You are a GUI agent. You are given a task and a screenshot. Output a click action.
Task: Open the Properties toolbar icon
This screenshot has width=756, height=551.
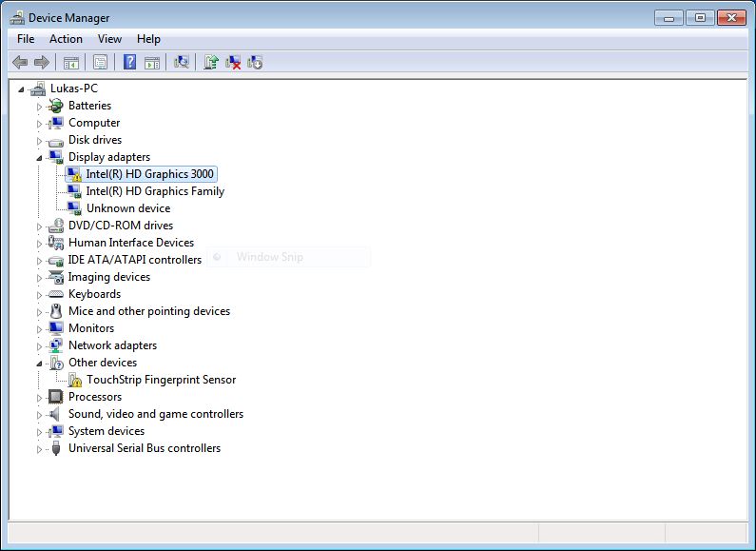pos(100,62)
